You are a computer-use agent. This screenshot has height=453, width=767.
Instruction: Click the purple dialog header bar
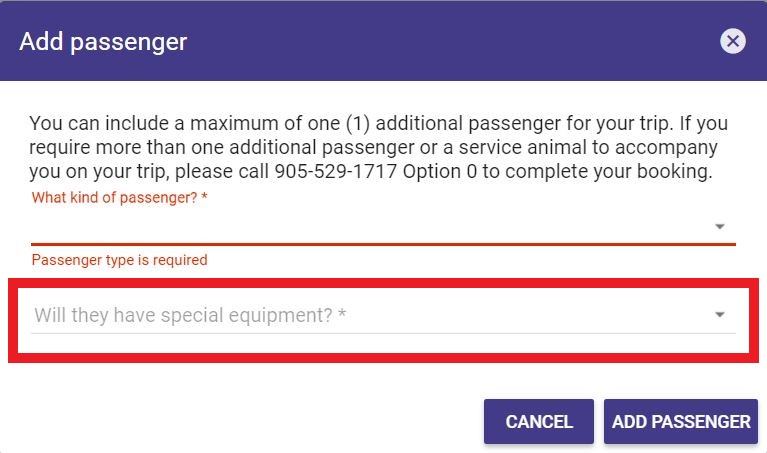[x=384, y=41]
